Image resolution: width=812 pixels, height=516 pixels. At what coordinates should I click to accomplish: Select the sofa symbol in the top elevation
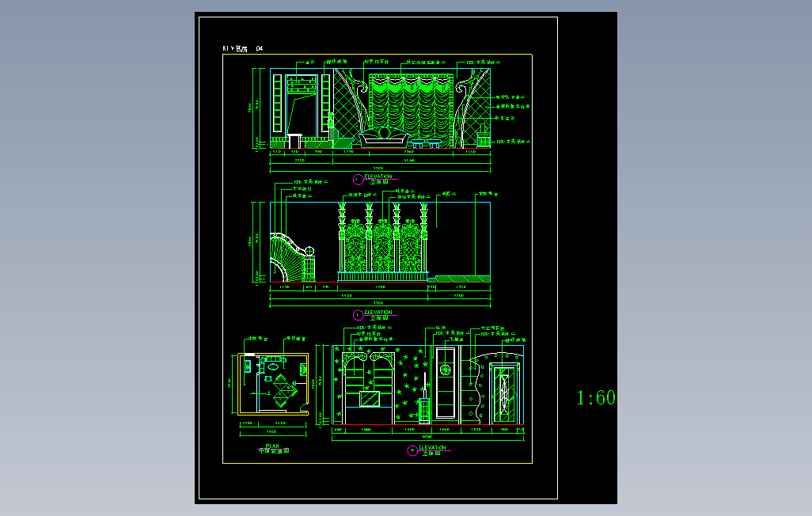(x=385, y=138)
